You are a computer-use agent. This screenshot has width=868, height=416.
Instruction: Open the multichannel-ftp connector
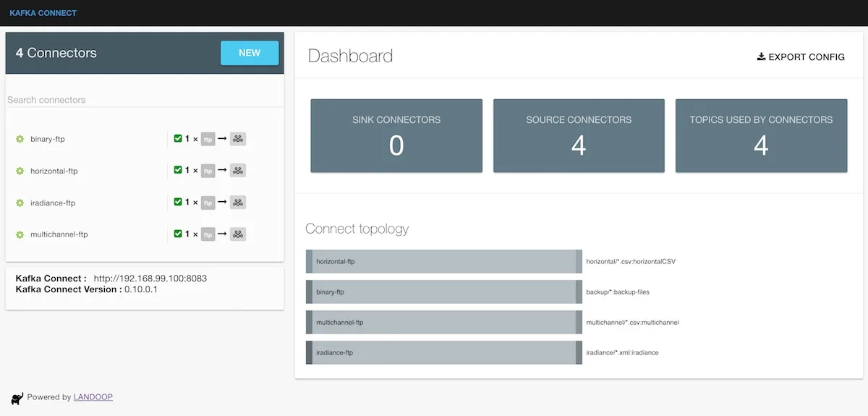pos(59,234)
